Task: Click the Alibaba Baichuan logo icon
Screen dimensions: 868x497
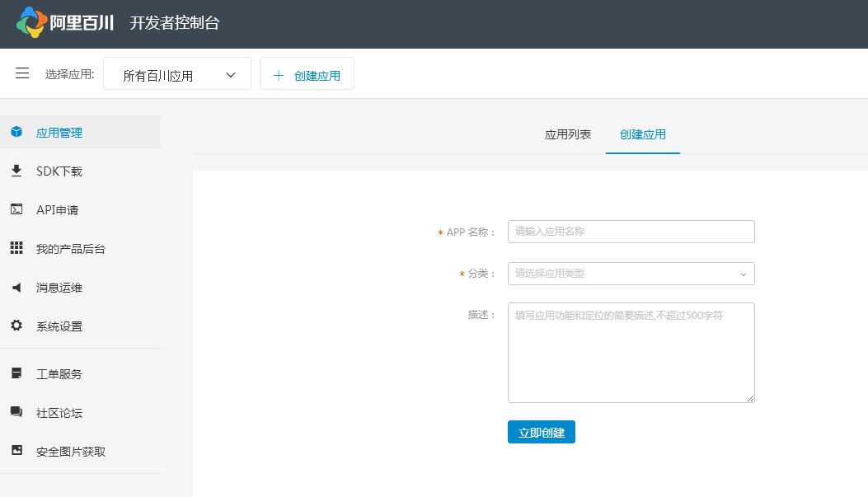Action: [x=31, y=22]
